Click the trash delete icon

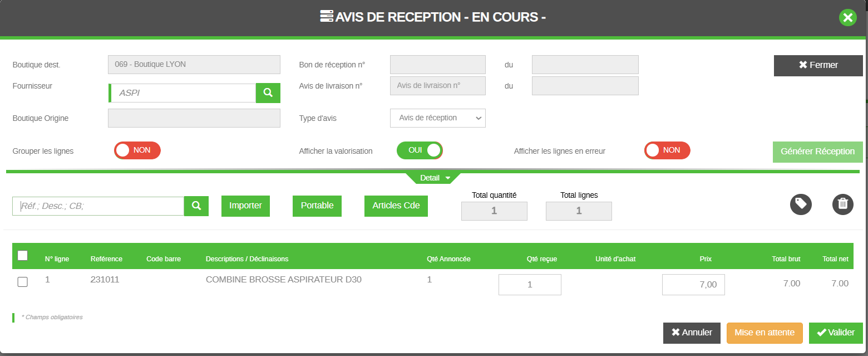(843, 204)
